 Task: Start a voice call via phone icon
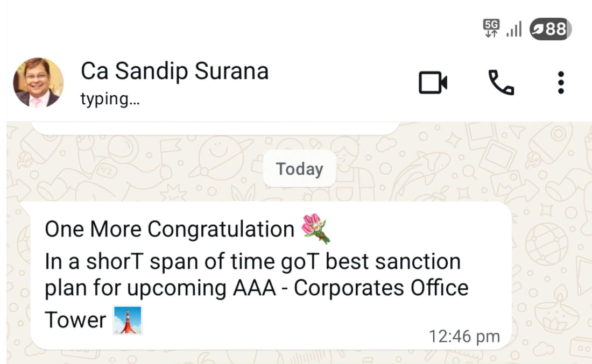tap(501, 83)
